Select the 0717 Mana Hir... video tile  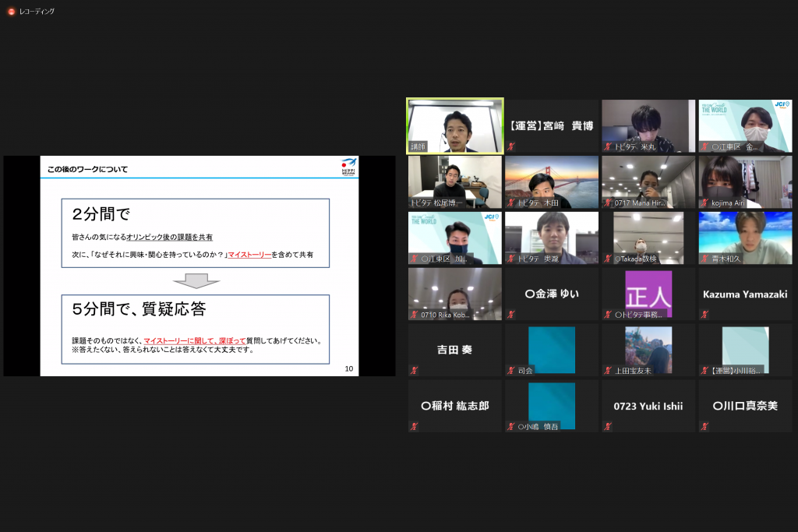pos(648,181)
